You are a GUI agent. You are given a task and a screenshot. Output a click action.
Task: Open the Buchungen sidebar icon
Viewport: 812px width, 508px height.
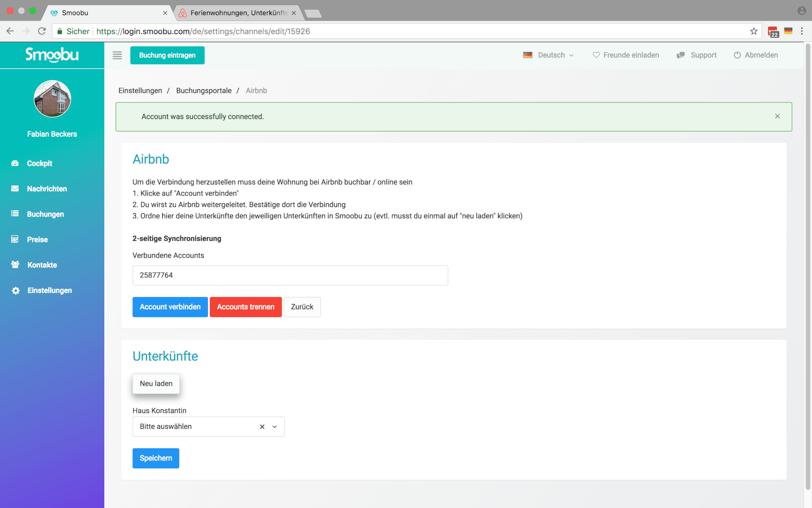(x=15, y=214)
